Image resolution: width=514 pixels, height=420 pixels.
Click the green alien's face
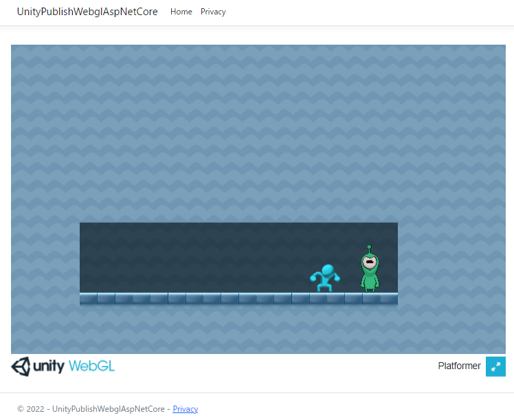coord(370,262)
